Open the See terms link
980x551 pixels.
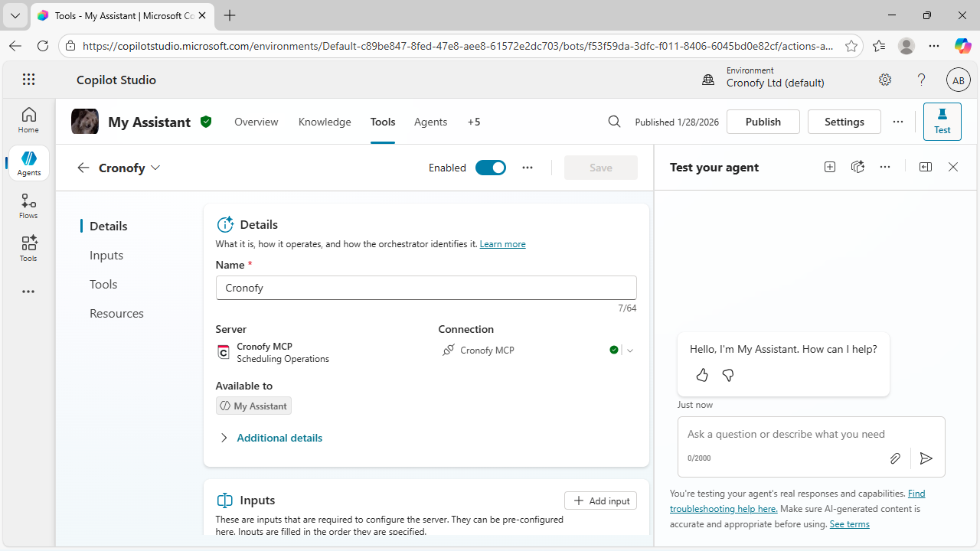849,524
